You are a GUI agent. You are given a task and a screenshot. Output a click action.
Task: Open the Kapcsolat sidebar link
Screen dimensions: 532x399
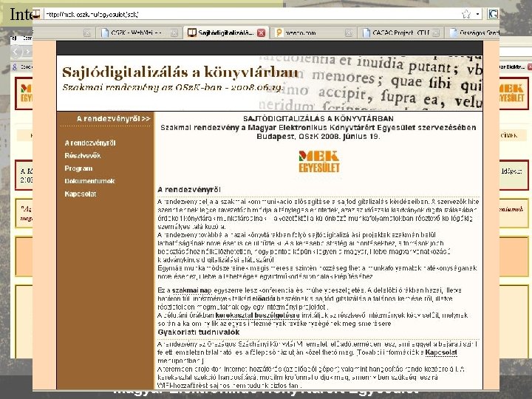click(81, 194)
